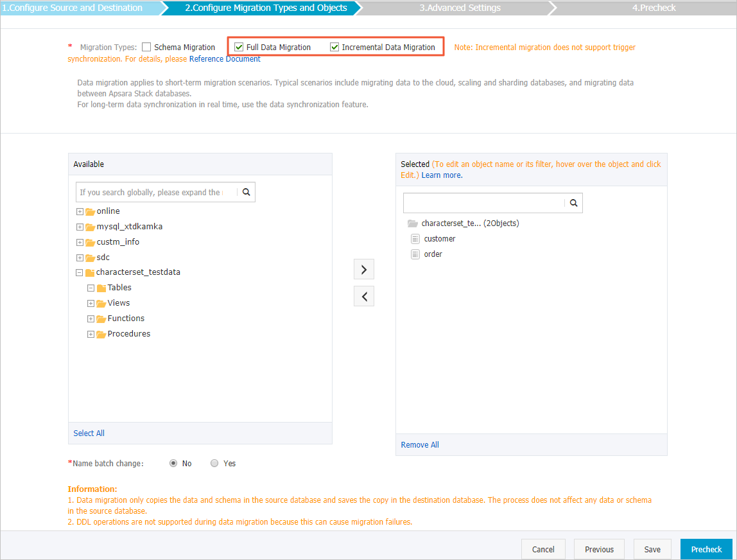
Task: Click left arrow to remove selected objects
Action: click(x=363, y=295)
